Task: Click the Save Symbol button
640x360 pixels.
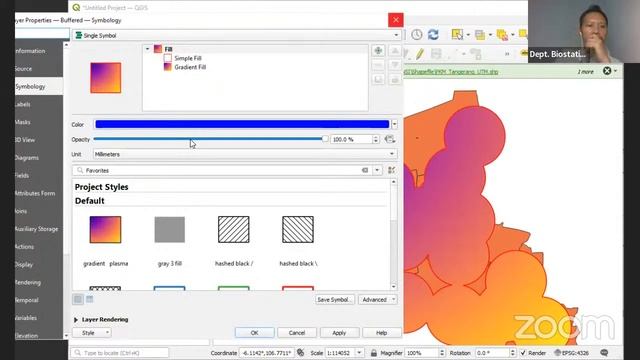Action: point(335,300)
